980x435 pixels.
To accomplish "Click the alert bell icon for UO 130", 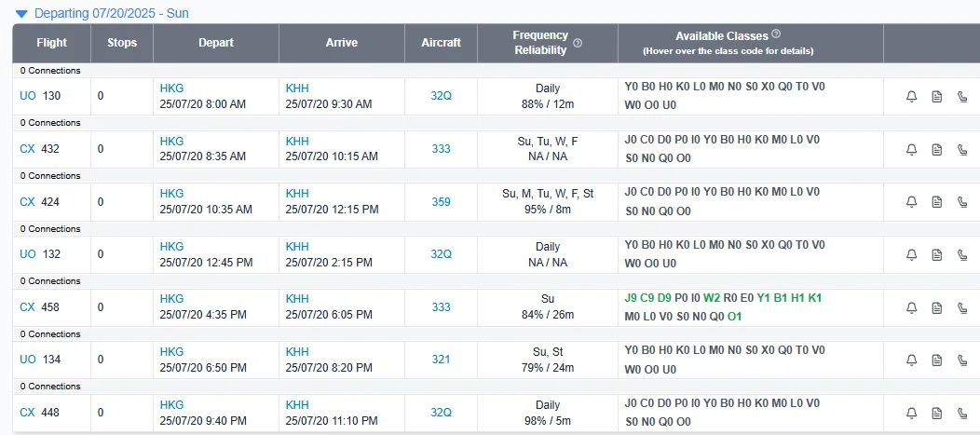I will pyautogui.click(x=911, y=97).
